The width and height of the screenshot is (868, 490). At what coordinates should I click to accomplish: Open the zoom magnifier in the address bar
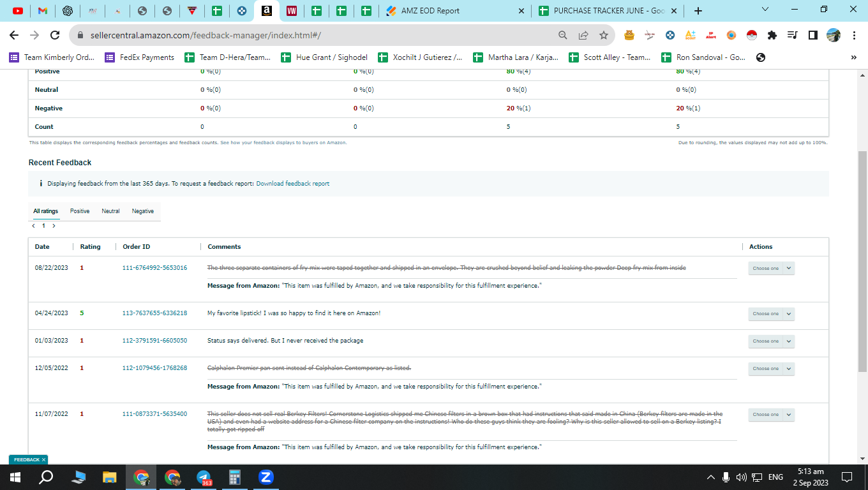562,35
